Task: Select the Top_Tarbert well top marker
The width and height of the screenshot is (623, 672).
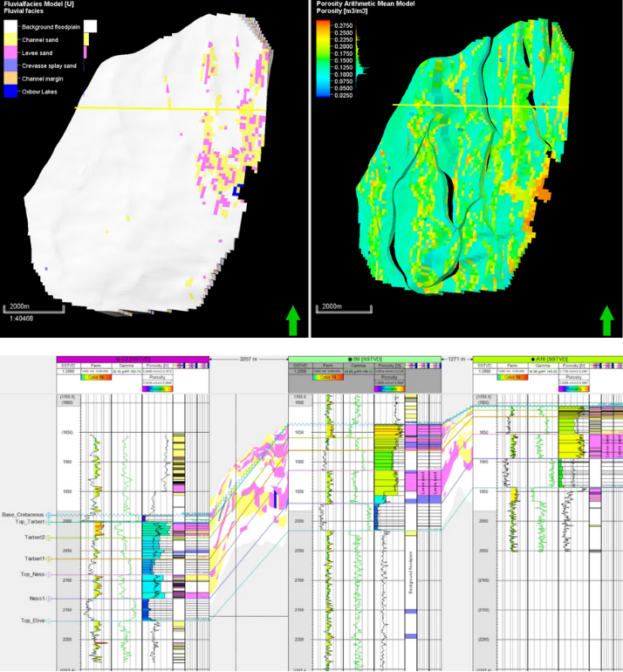Action: (x=49, y=522)
